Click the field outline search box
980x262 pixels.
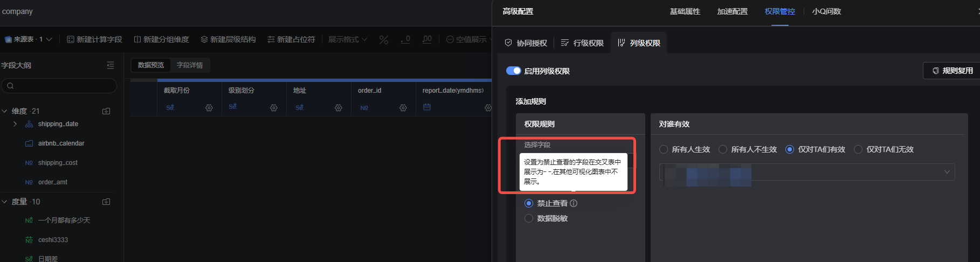[59, 86]
